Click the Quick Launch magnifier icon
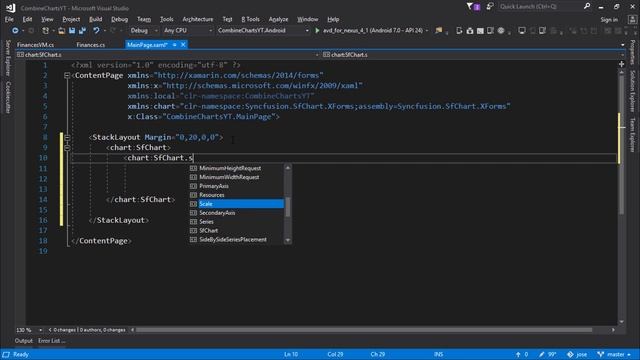Image resolution: width=640 pixels, height=360 pixels. (x=587, y=6)
